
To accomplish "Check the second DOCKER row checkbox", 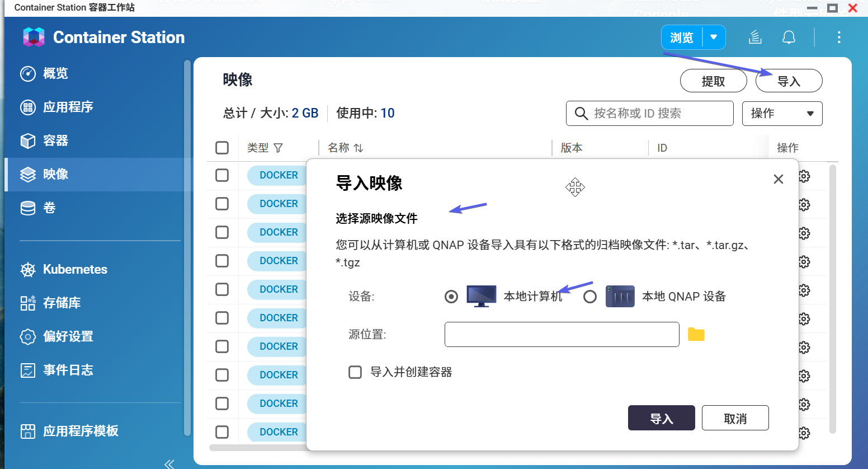I will (222, 204).
